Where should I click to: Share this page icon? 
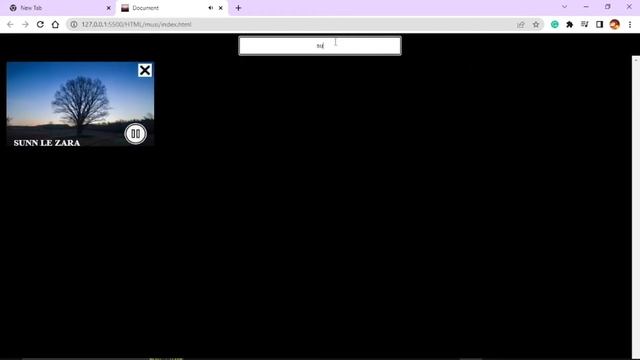[x=521, y=24]
